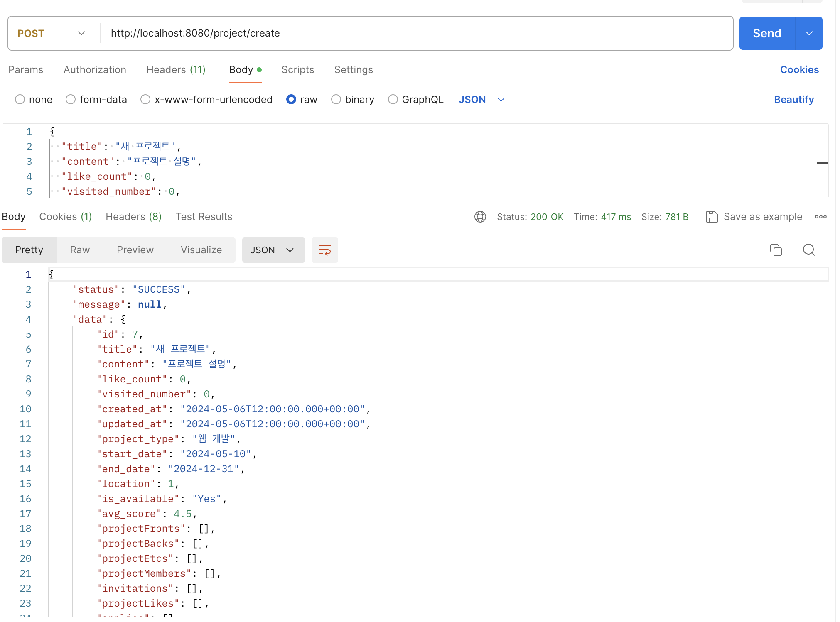The image size is (840, 622).
Task: Open the Scripts tab
Action: (x=298, y=70)
